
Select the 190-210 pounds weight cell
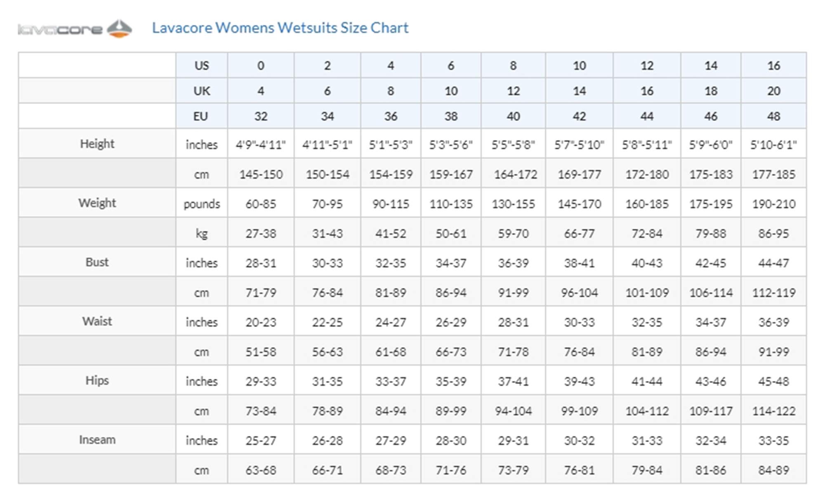[x=773, y=204]
